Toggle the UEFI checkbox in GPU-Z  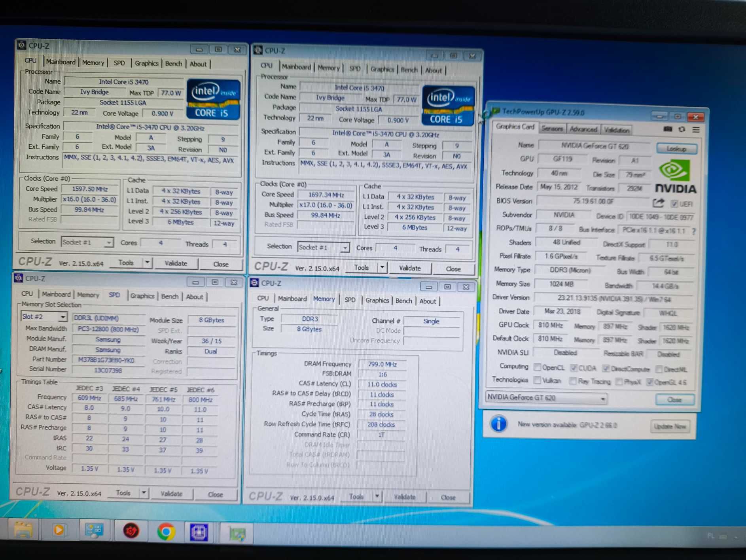click(674, 204)
